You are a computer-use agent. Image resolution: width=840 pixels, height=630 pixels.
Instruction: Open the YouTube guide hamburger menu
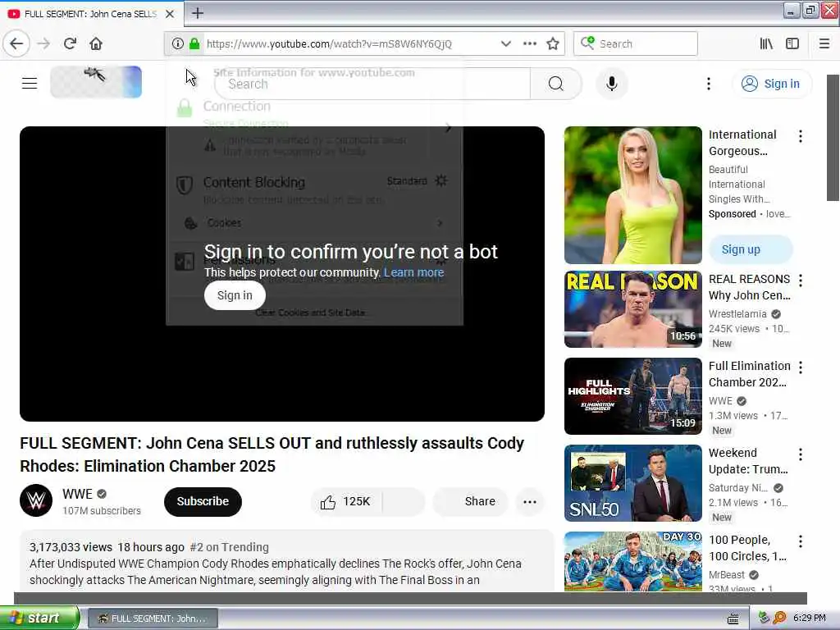[x=30, y=83]
